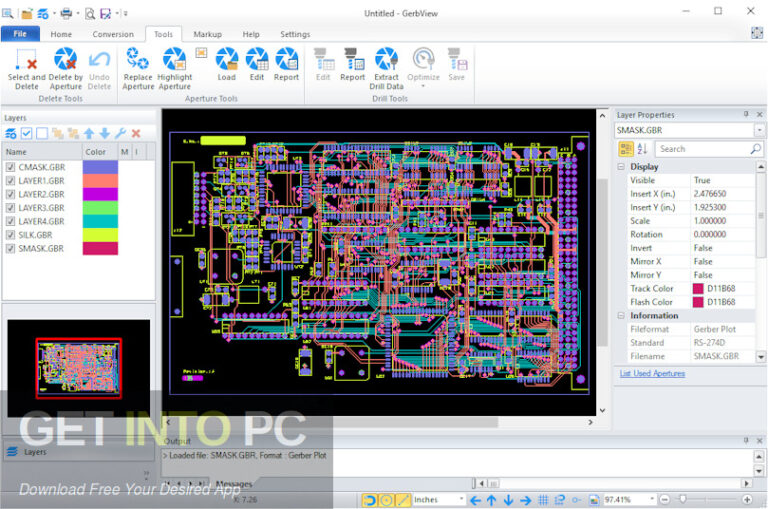Open Aperture Tools Edit table
This screenshot has height=509, width=768.
tap(257, 64)
